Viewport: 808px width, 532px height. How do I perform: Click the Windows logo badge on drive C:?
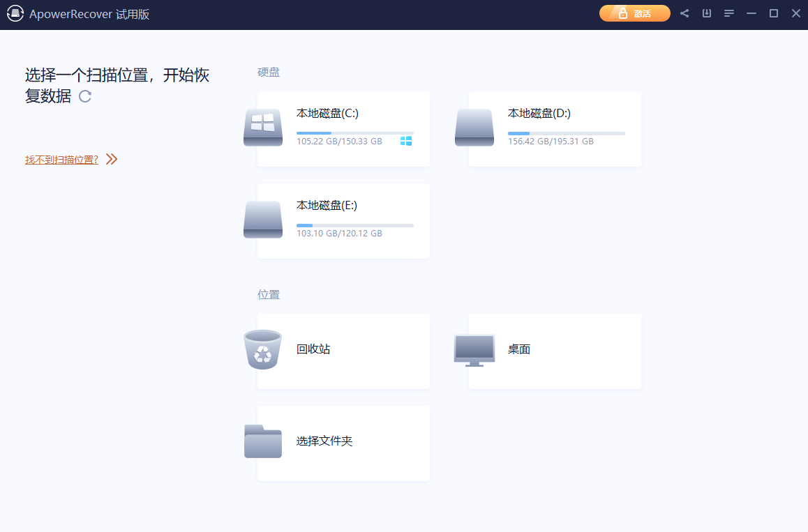(405, 141)
